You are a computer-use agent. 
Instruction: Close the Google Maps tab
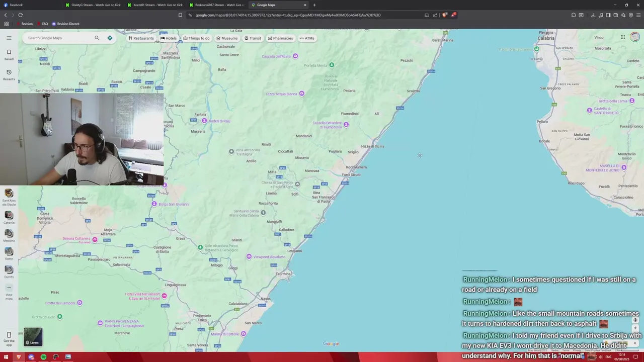tap(305, 5)
